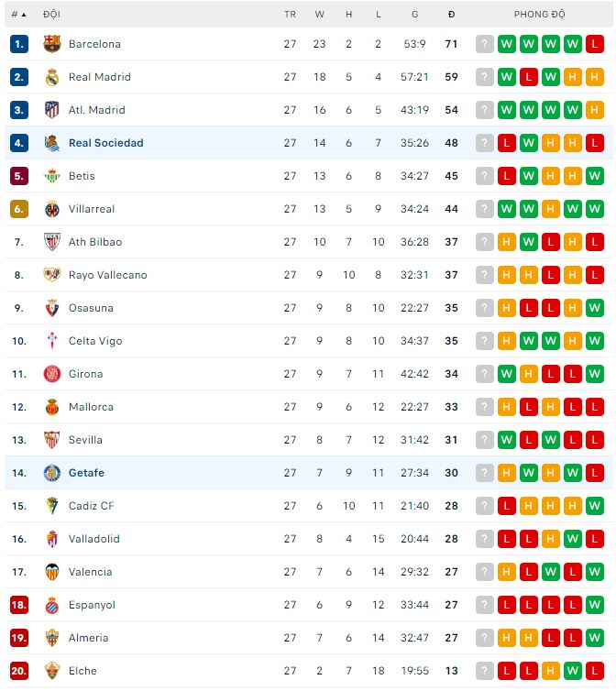Click the Barcelona club crest icon
This screenshot has width=616, height=691.
tap(52, 44)
